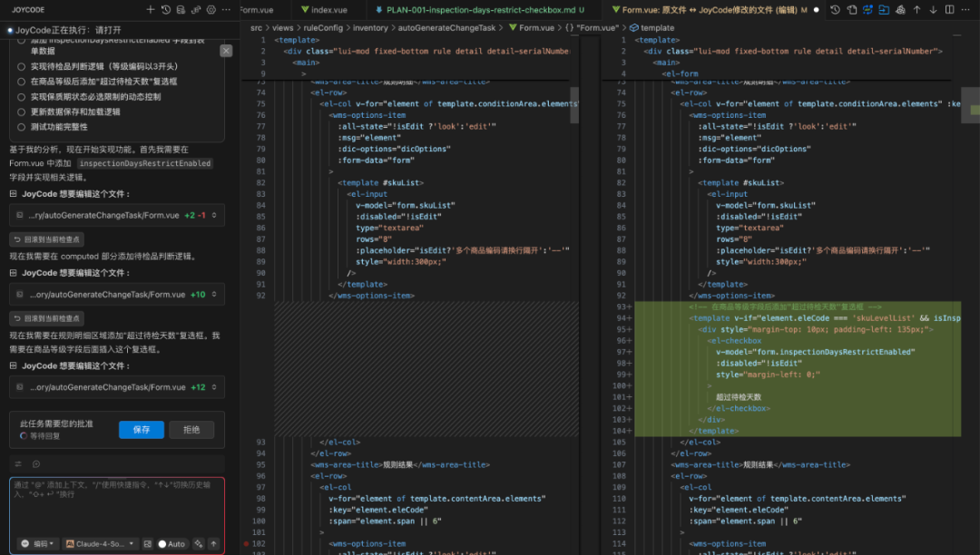980x555 pixels.
Task: Select task '测试功能完整性'
Action: click(21, 127)
